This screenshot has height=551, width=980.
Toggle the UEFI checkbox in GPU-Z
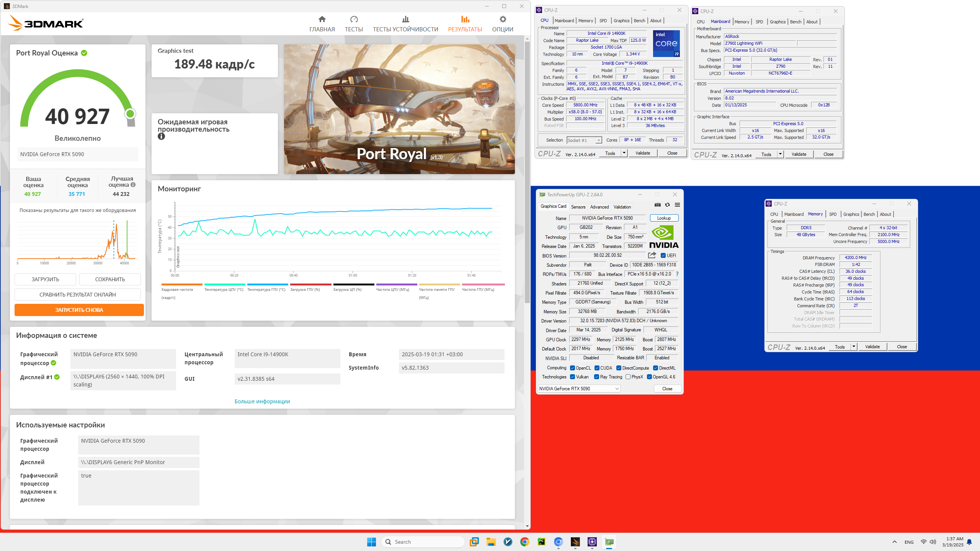pyautogui.click(x=663, y=256)
